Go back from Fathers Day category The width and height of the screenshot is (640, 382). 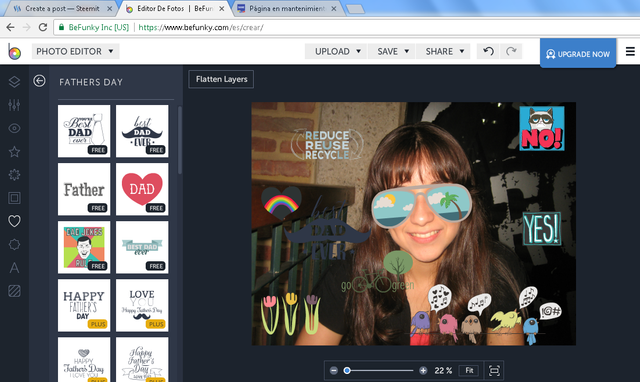(x=39, y=81)
